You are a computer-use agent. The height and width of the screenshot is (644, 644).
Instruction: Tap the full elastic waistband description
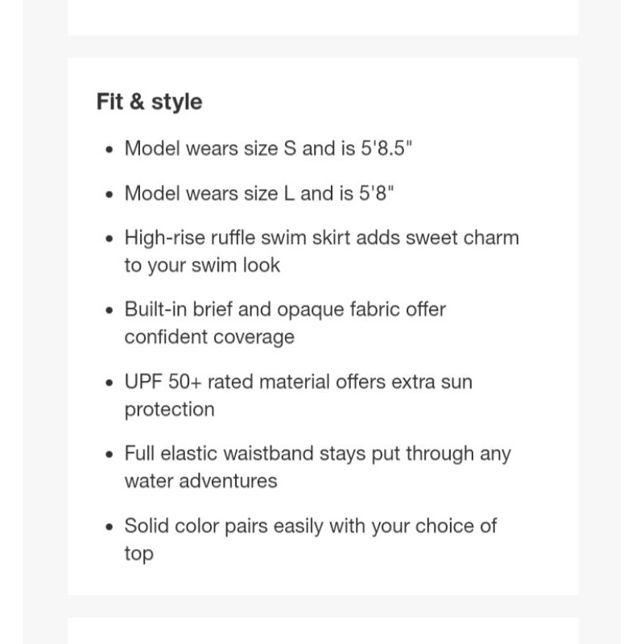pos(317,467)
